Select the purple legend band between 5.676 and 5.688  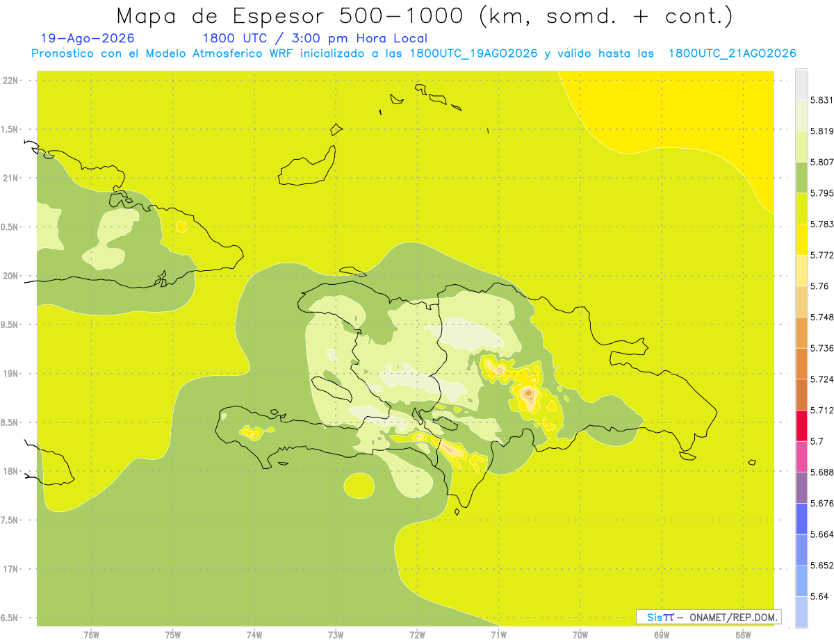point(801,488)
